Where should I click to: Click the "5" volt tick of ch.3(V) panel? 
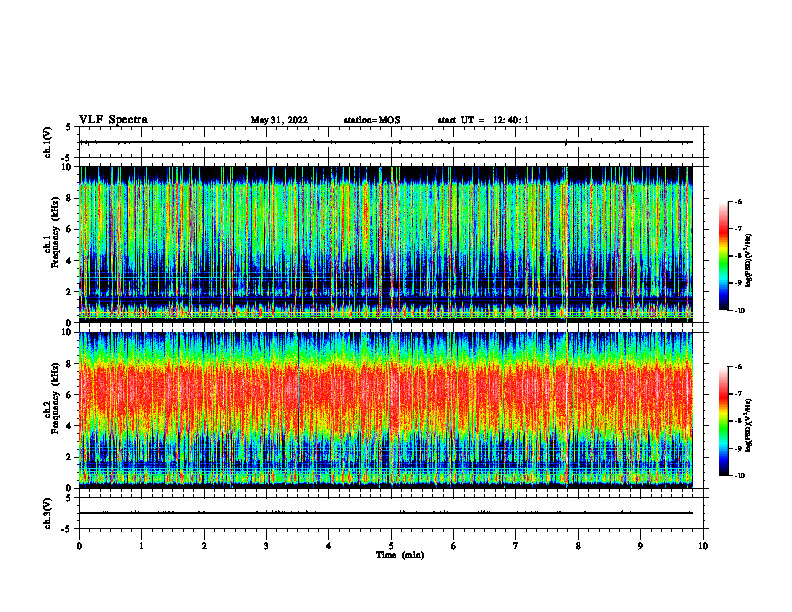click(69, 498)
